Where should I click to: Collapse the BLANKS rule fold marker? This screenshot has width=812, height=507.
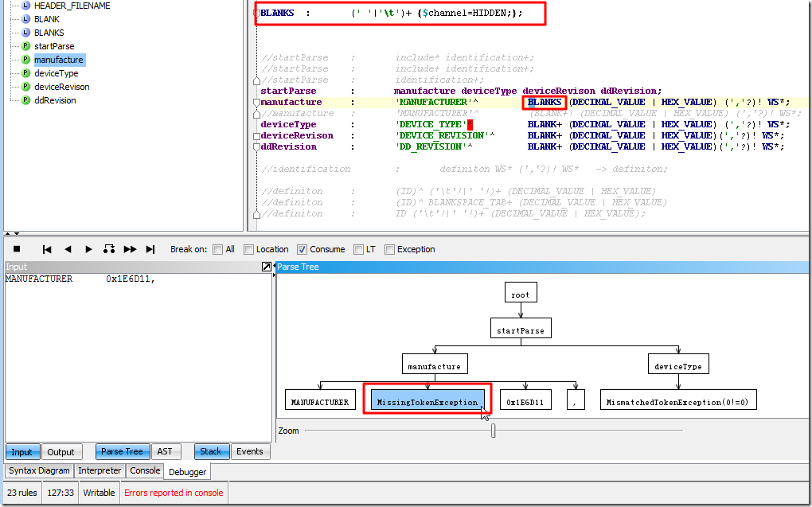pyautogui.click(x=256, y=13)
